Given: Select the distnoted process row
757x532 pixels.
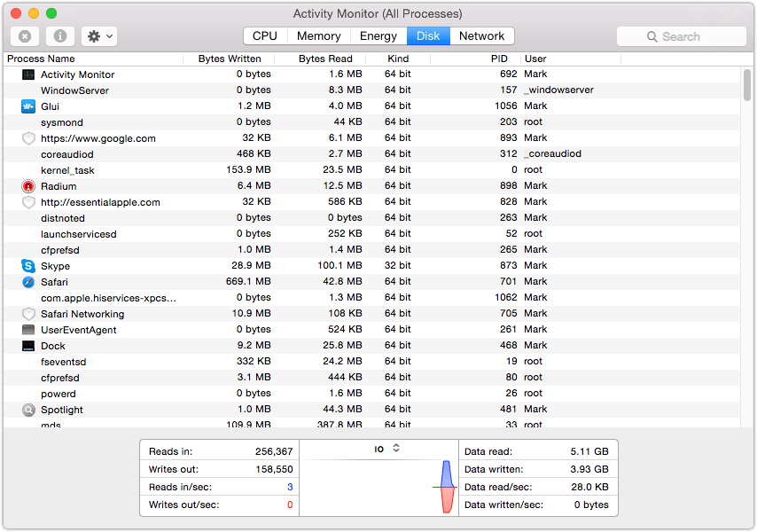Looking at the screenshot, I should 371,218.
